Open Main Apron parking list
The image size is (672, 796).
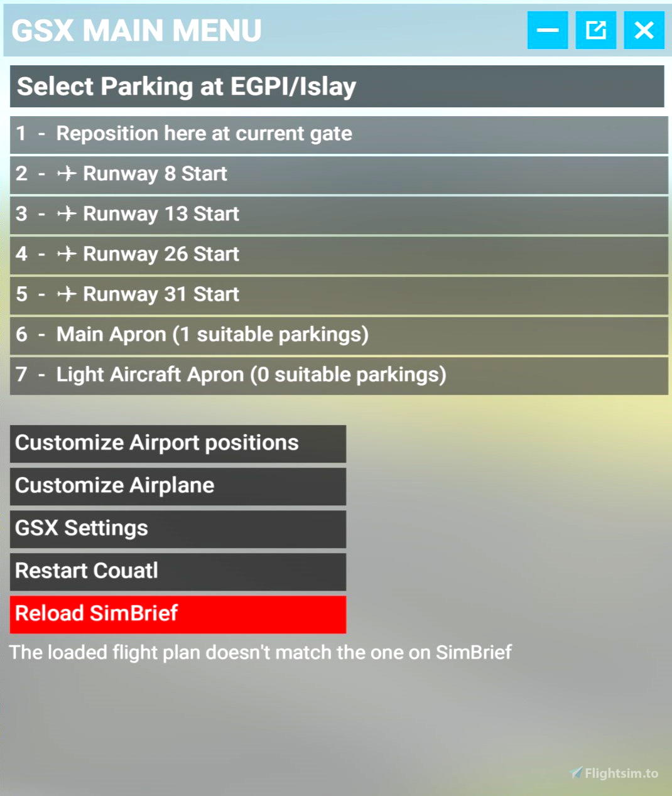pyautogui.click(x=339, y=335)
